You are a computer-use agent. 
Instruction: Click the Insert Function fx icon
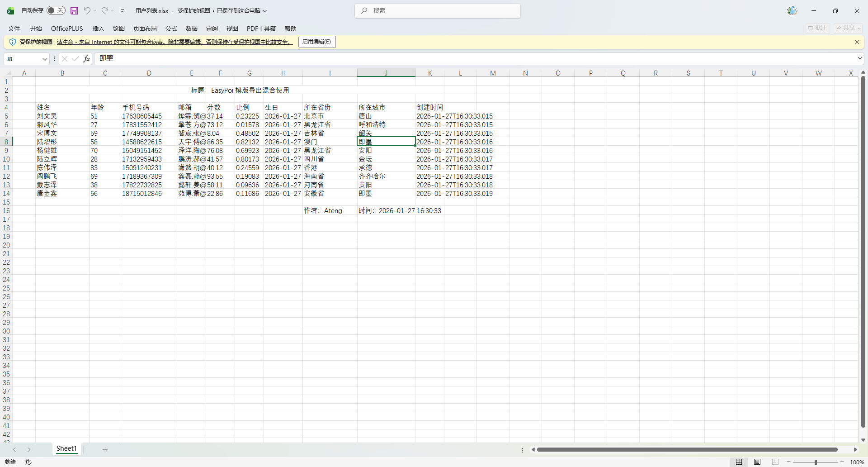click(86, 59)
